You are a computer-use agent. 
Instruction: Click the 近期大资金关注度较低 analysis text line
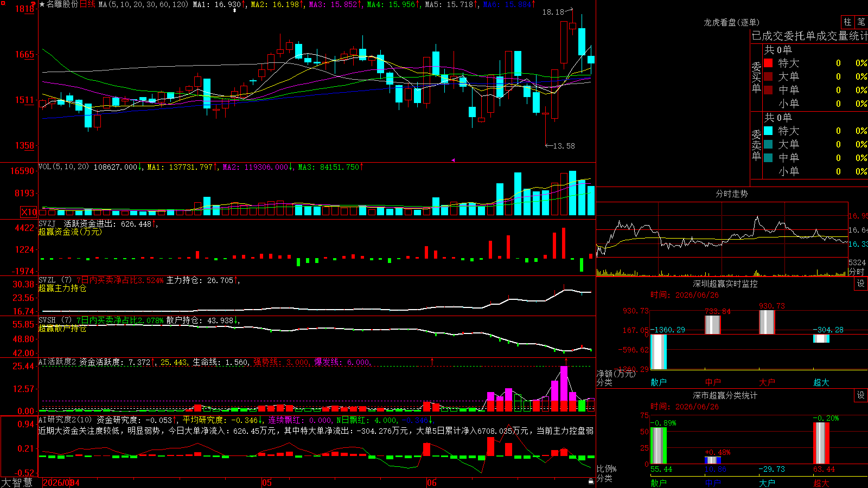tap(316, 431)
